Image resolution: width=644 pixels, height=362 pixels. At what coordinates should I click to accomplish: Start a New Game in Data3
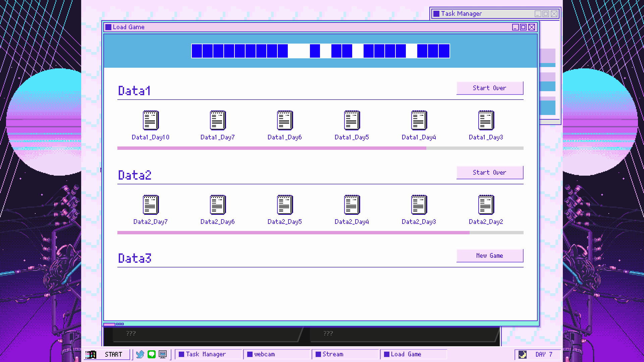point(489,256)
